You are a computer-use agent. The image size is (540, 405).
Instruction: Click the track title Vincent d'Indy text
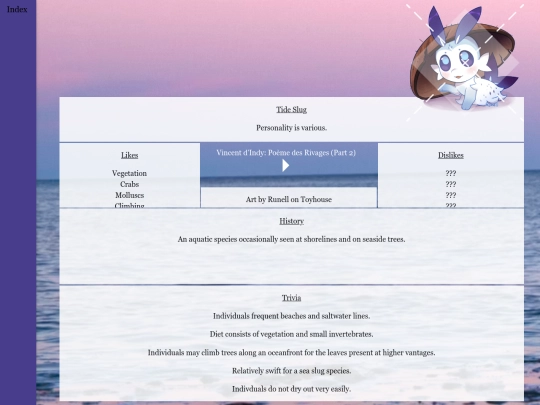click(286, 153)
